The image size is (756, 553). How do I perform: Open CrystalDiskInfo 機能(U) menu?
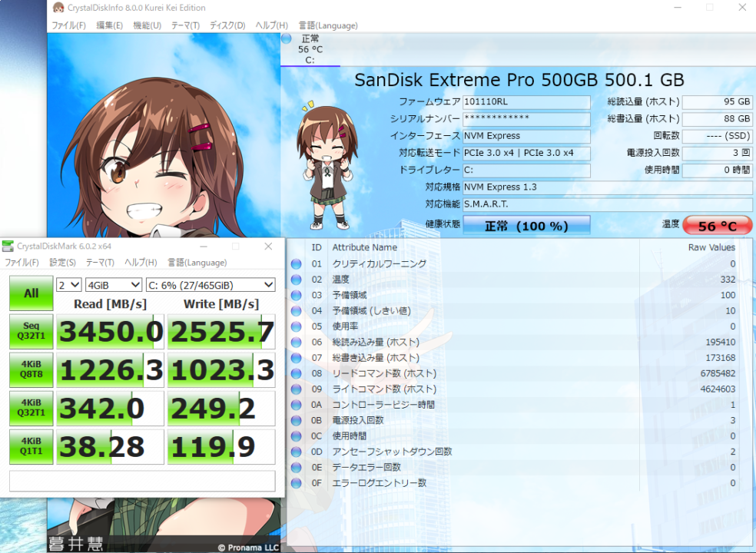click(x=147, y=25)
